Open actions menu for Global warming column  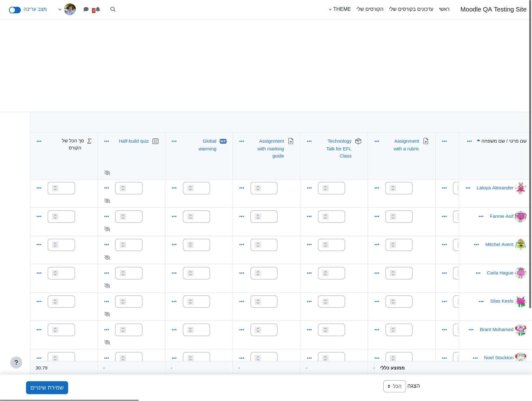coord(174,141)
